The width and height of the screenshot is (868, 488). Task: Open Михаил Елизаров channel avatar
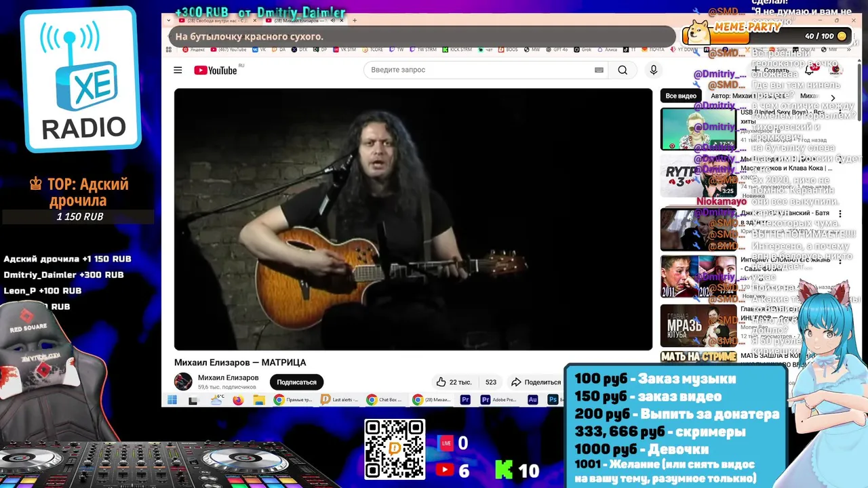pos(183,382)
